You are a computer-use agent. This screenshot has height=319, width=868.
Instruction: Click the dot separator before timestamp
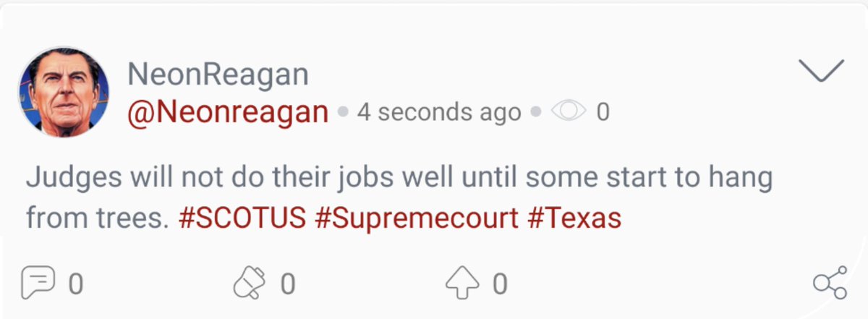click(344, 113)
